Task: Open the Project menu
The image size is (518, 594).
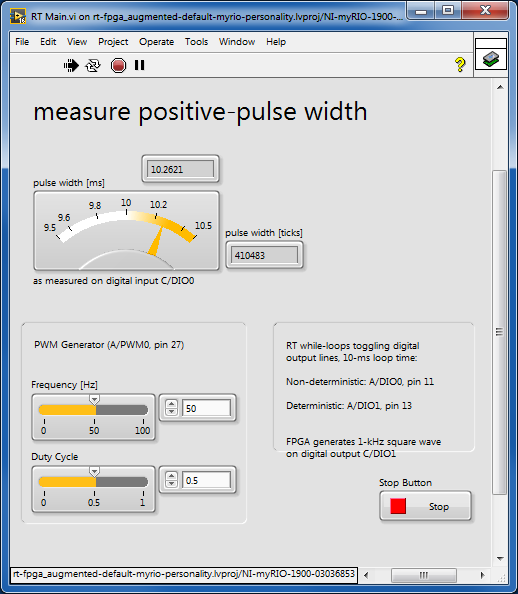Action: (x=113, y=42)
